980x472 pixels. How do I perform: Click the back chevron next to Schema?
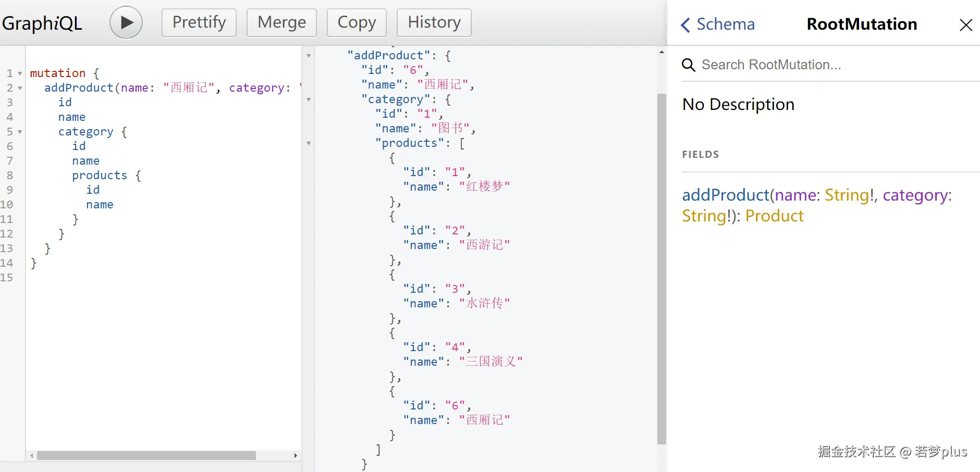pyautogui.click(x=685, y=24)
